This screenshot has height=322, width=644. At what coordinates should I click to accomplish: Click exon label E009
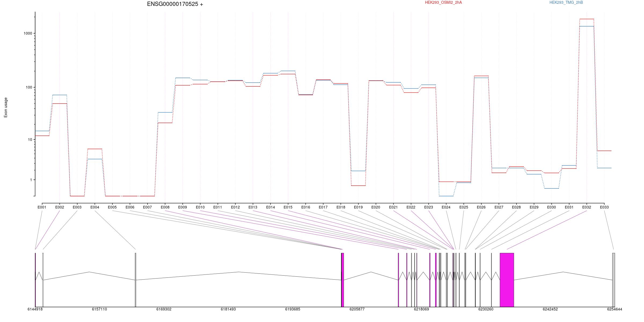point(182,207)
